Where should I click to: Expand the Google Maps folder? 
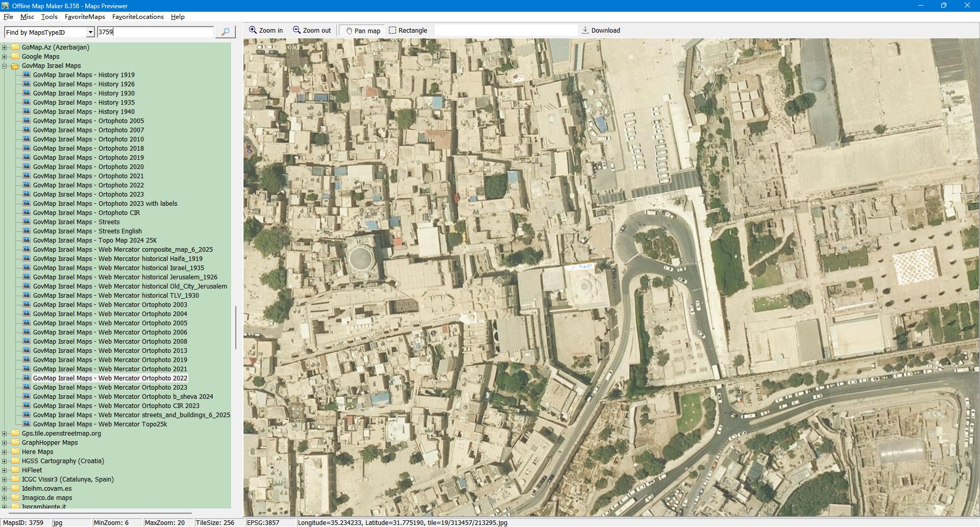click(5, 57)
